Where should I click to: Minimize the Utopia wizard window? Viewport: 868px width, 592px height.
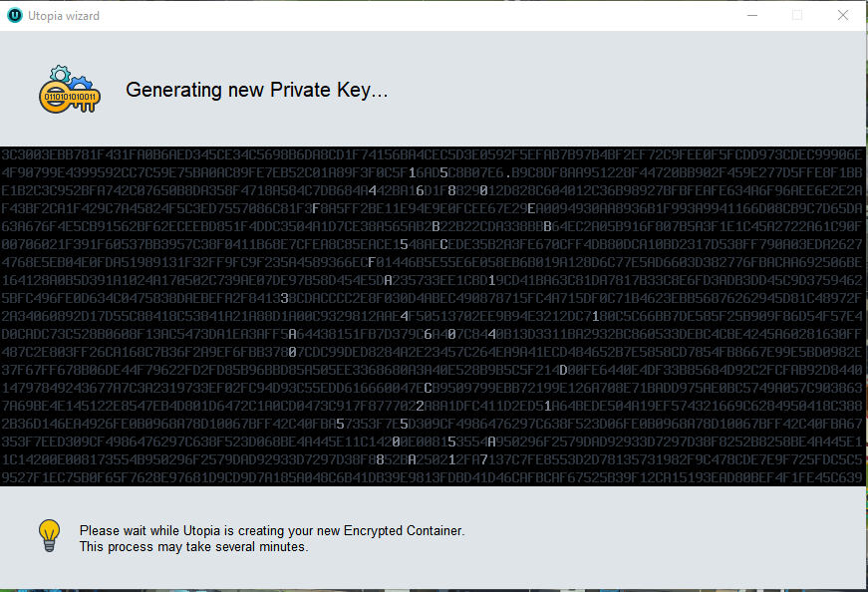click(x=750, y=16)
